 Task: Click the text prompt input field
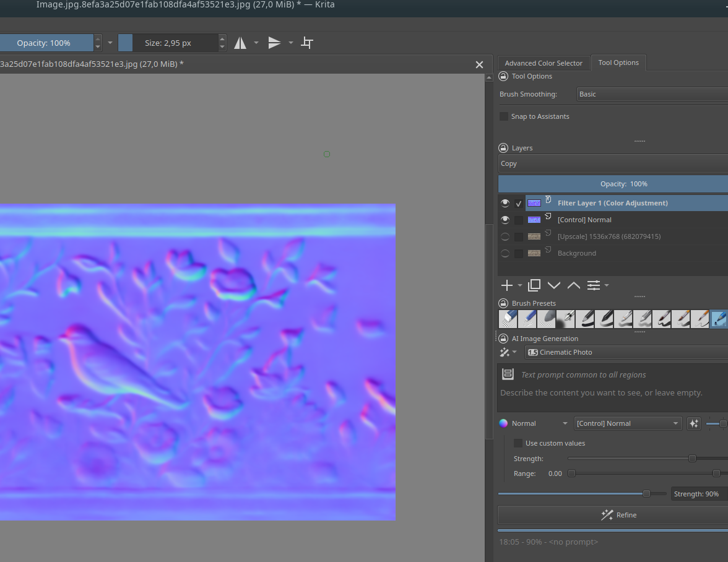click(x=613, y=388)
